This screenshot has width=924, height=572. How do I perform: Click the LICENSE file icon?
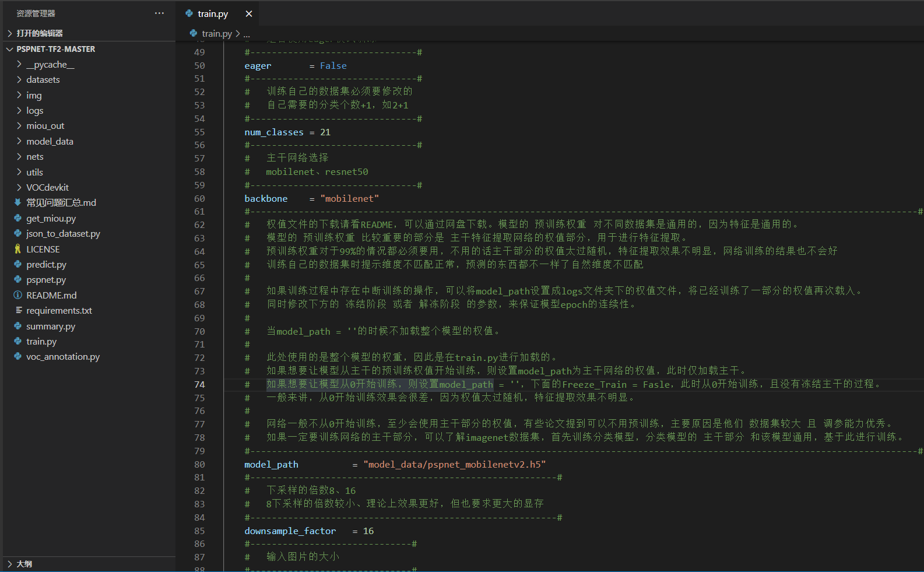pos(18,249)
